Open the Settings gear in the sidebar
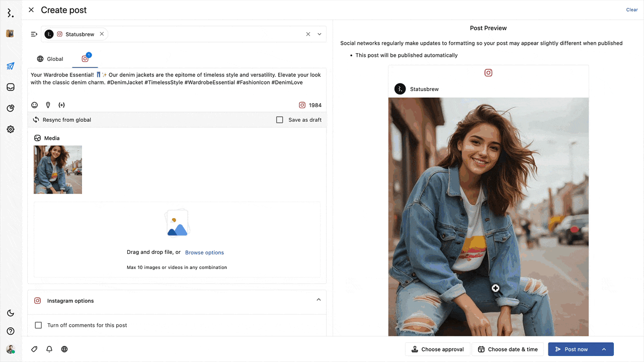644x362 pixels. pyautogui.click(x=10, y=129)
